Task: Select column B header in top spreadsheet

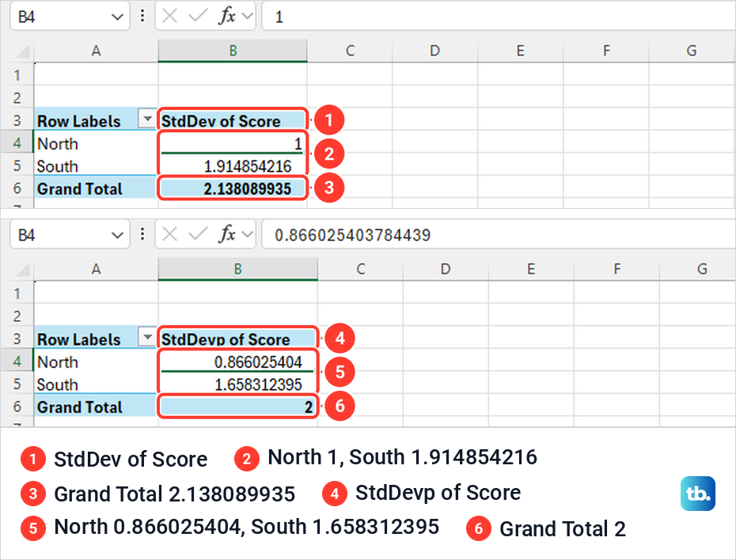Action: coord(233,51)
